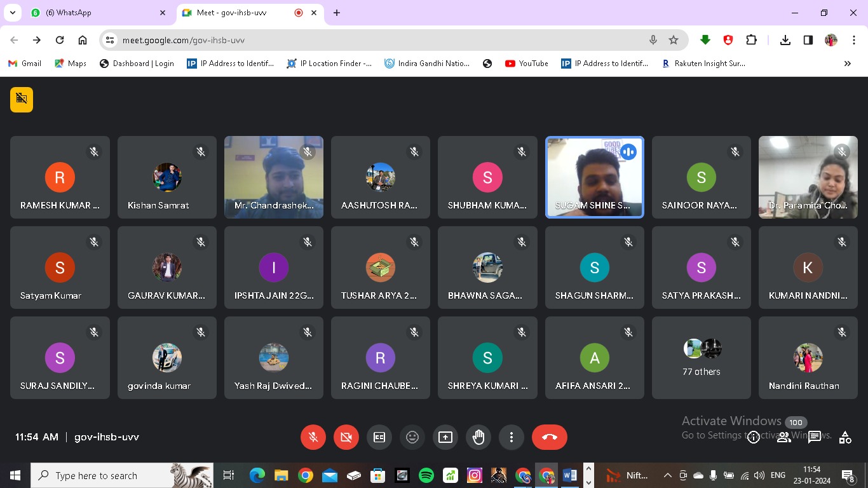Select the Meet gov-ihsb-uvv tab

241,13
